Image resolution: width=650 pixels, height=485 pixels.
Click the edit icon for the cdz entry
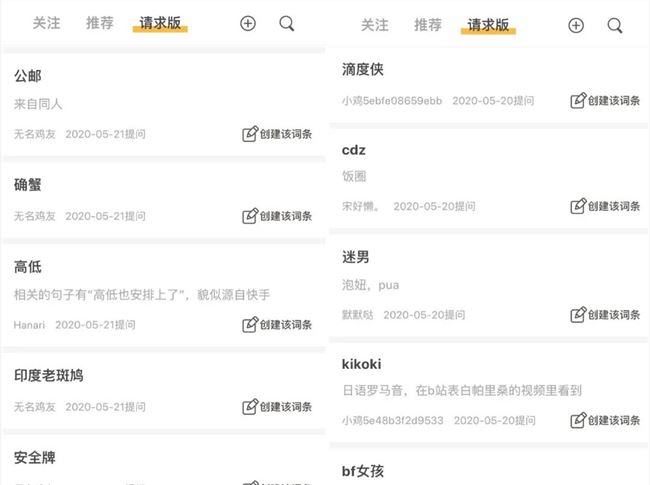click(x=578, y=206)
